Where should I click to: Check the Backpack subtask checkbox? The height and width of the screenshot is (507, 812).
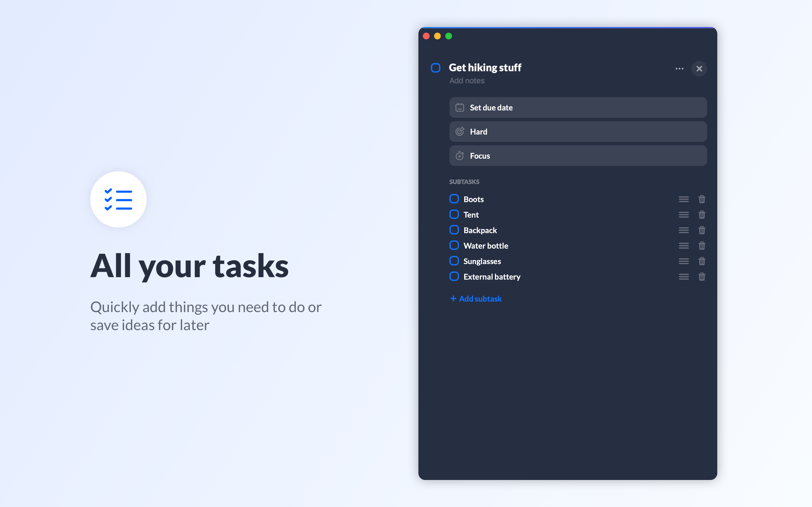click(454, 230)
